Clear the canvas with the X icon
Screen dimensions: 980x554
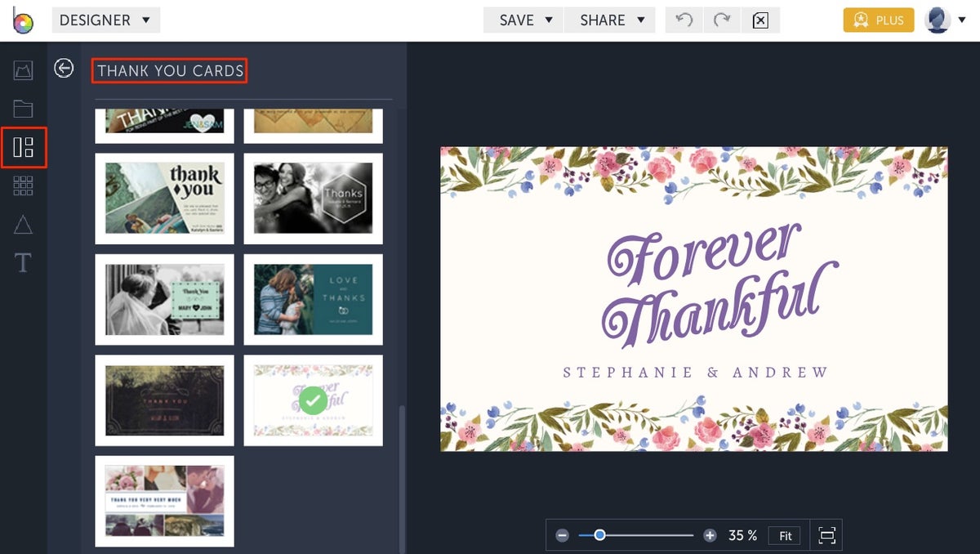click(x=761, y=20)
